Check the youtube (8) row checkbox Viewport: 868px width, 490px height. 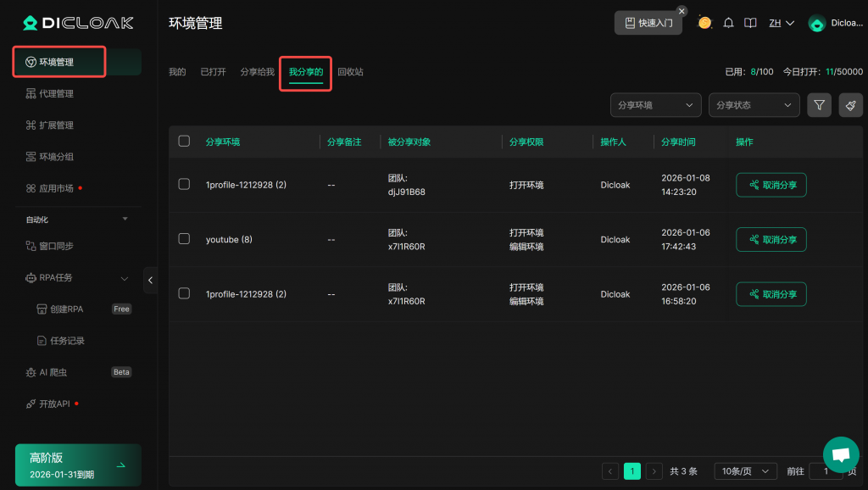click(184, 239)
